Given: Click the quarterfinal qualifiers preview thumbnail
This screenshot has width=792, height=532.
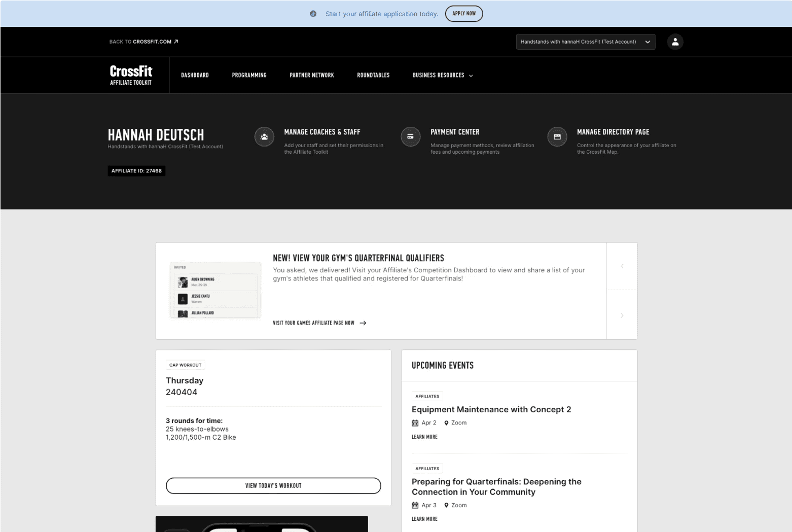Looking at the screenshot, I should [215, 290].
